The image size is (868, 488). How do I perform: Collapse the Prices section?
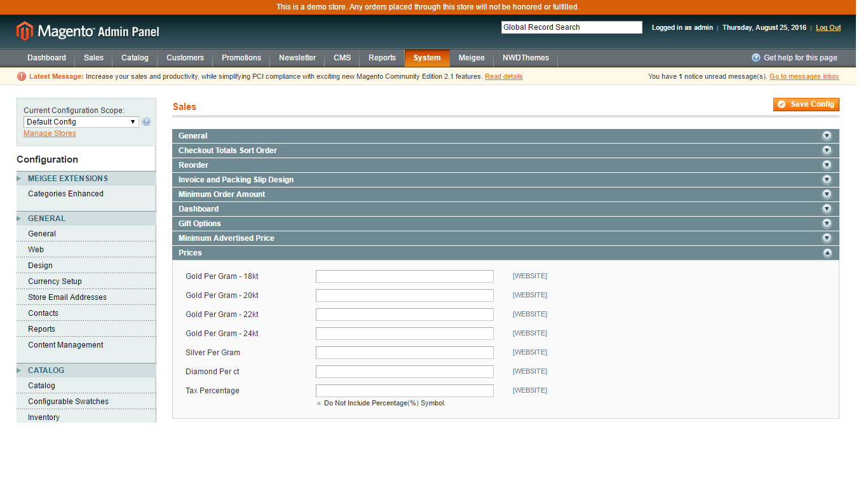tap(827, 252)
